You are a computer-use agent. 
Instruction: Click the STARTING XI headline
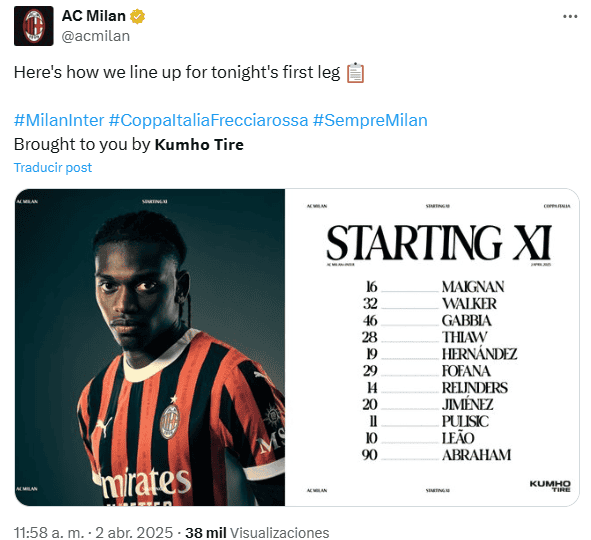(x=439, y=243)
